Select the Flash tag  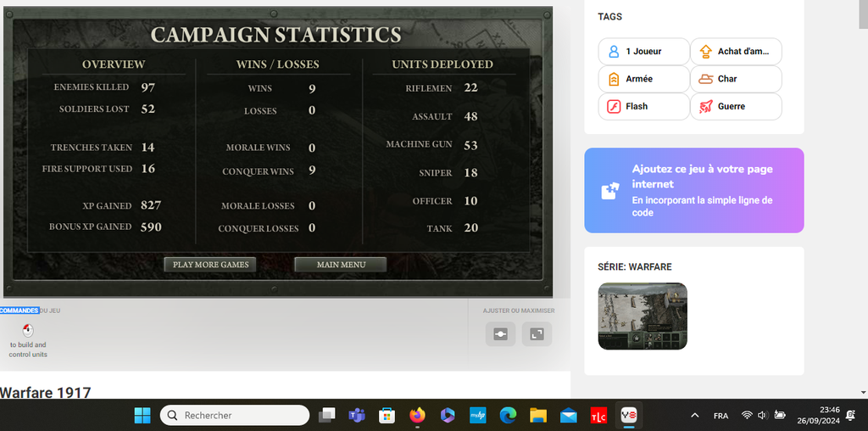643,106
